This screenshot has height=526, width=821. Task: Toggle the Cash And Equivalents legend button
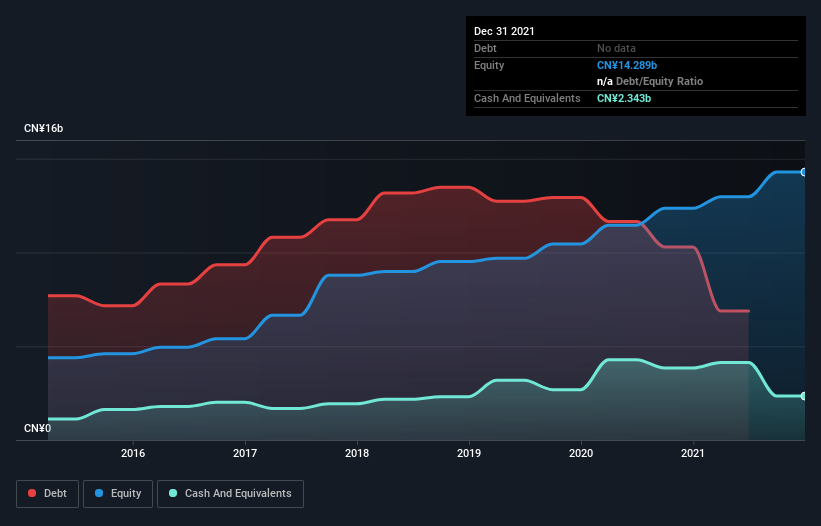230,494
